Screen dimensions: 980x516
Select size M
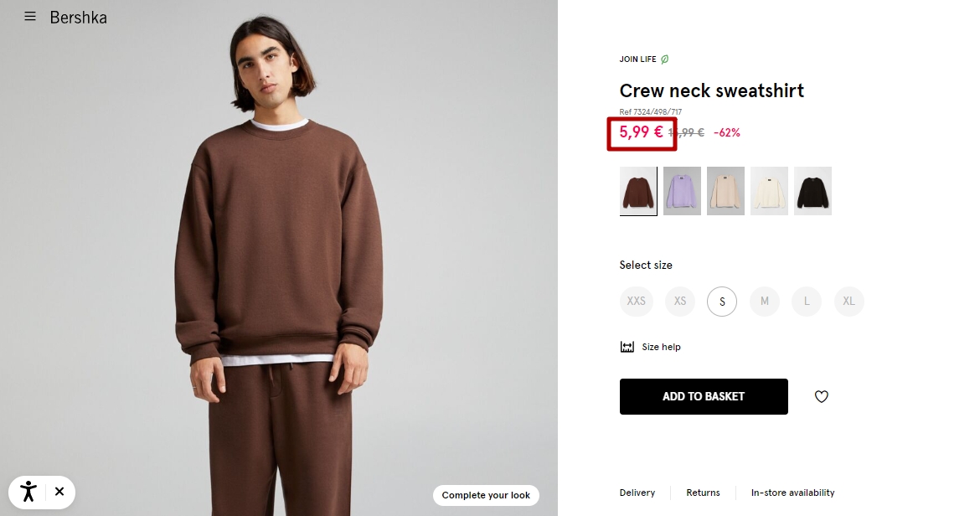(765, 301)
